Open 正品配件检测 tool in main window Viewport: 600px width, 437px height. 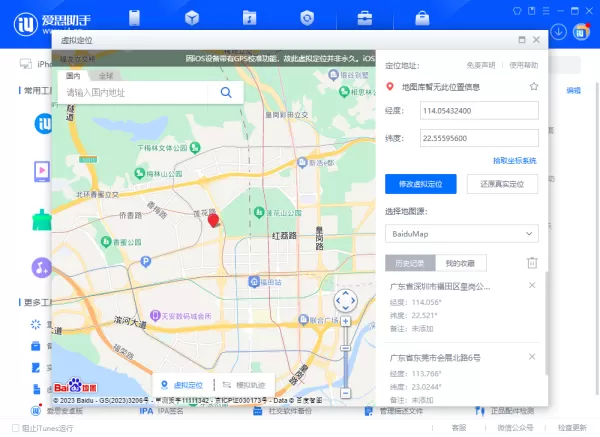[504, 411]
